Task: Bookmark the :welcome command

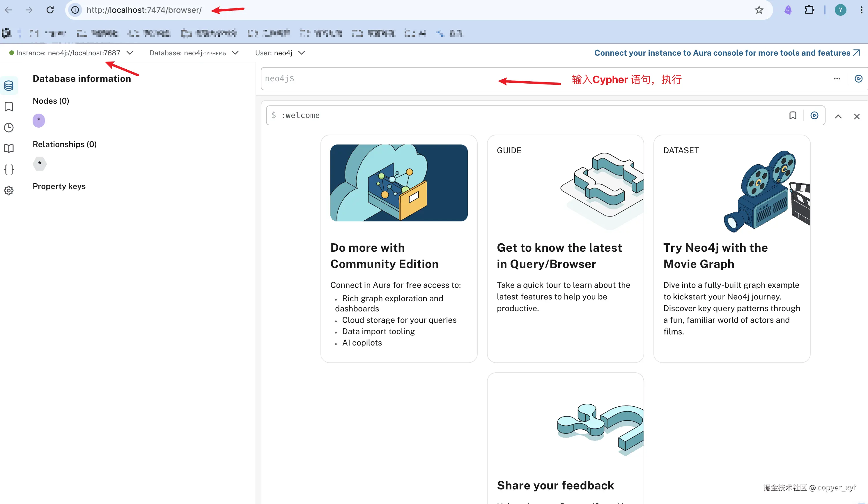Action: click(x=793, y=115)
